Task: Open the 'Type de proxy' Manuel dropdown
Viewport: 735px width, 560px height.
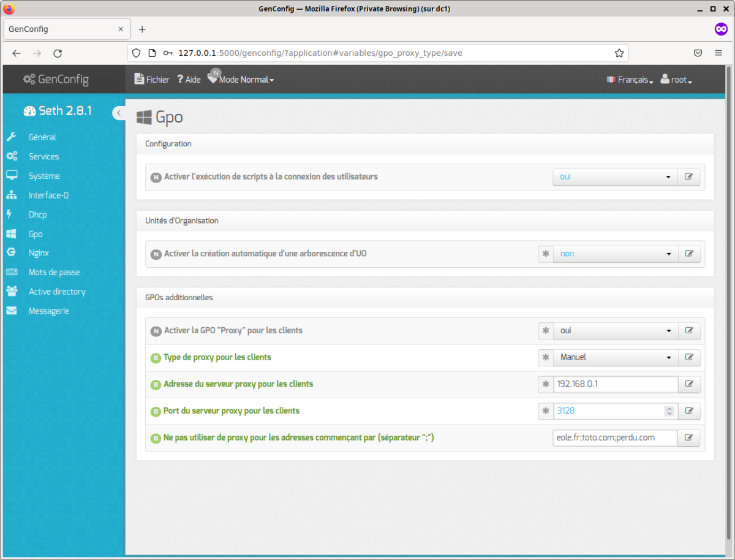Action: (x=615, y=357)
